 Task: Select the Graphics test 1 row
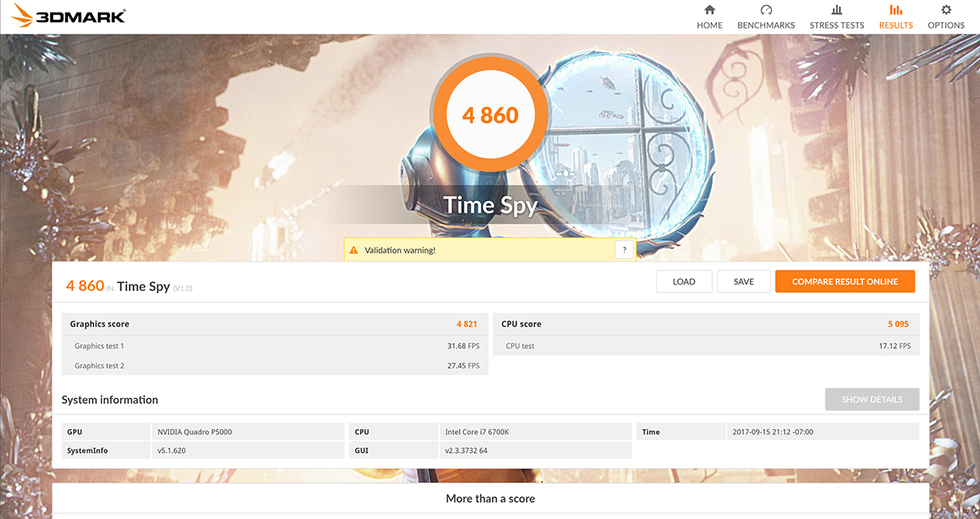point(274,346)
